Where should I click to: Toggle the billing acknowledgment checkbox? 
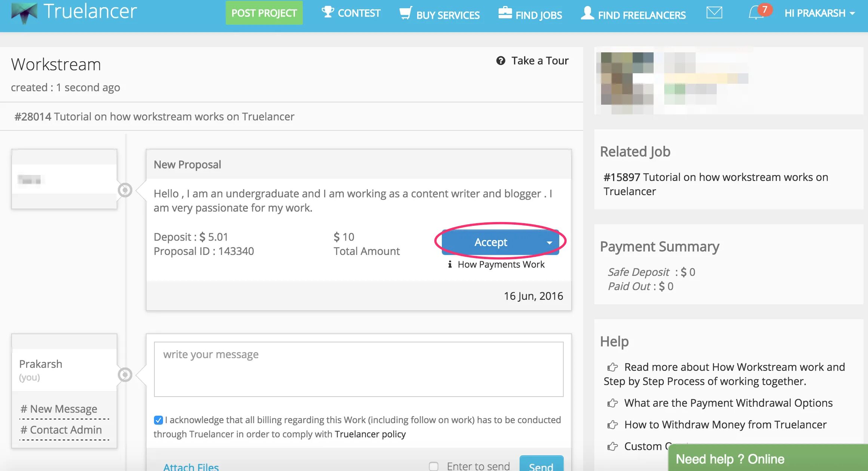click(160, 419)
